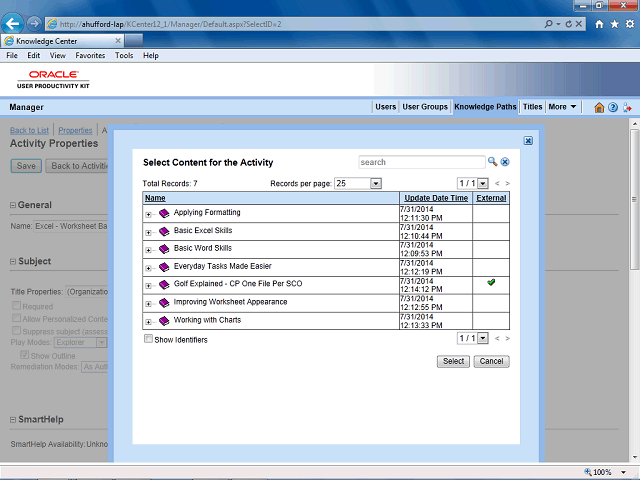Click the log out icon
The image size is (640, 480).
pyautogui.click(x=627, y=107)
